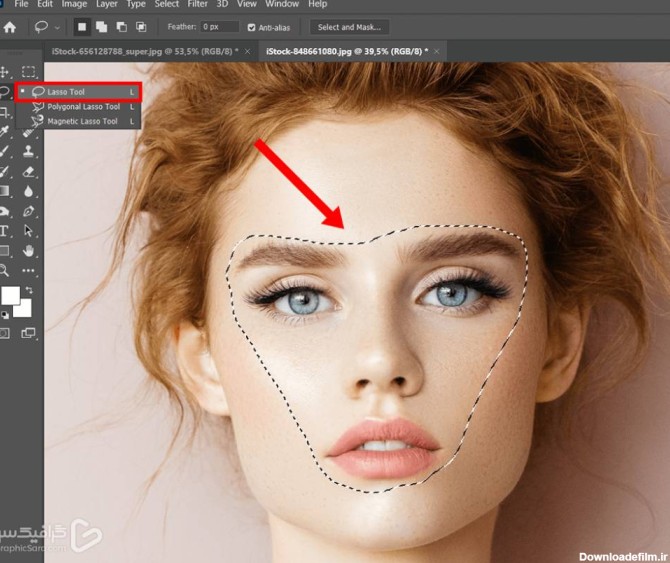This screenshot has width=670, height=563.
Task: Select the Pen tool
Action: pyautogui.click(x=29, y=211)
